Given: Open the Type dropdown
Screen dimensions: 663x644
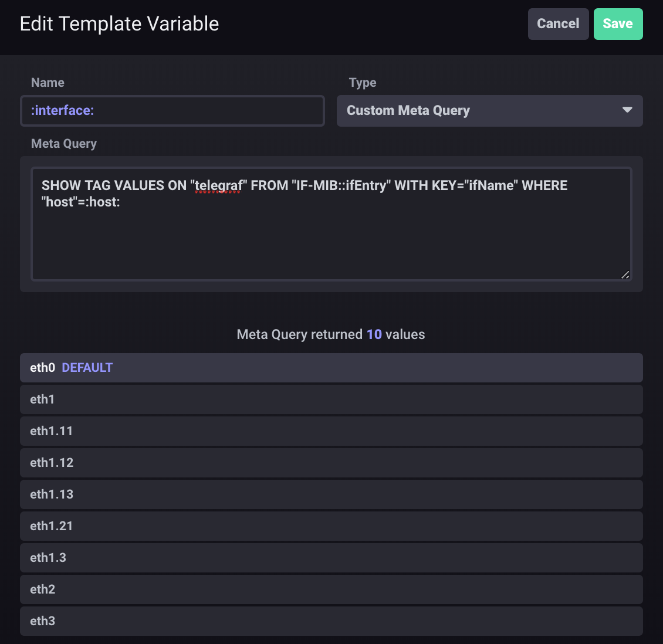Looking at the screenshot, I should click(x=489, y=110).
